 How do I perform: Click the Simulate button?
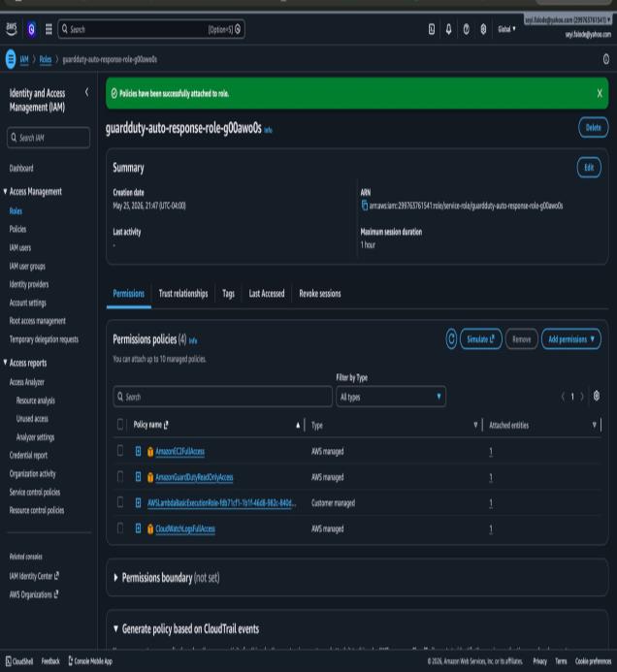480,339
